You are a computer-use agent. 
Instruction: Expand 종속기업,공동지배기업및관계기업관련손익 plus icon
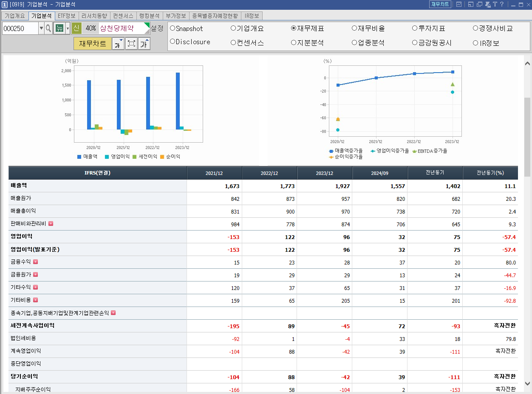(x=113, y=312)
